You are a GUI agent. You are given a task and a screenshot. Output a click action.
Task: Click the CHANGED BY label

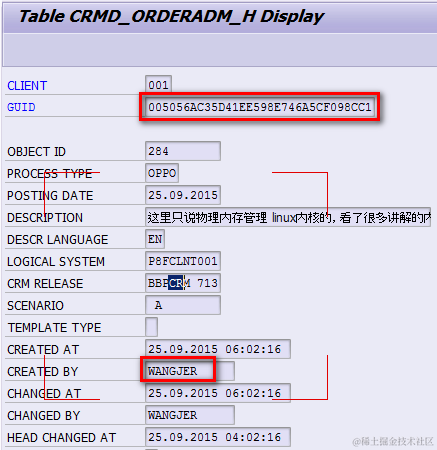(44, 416)
